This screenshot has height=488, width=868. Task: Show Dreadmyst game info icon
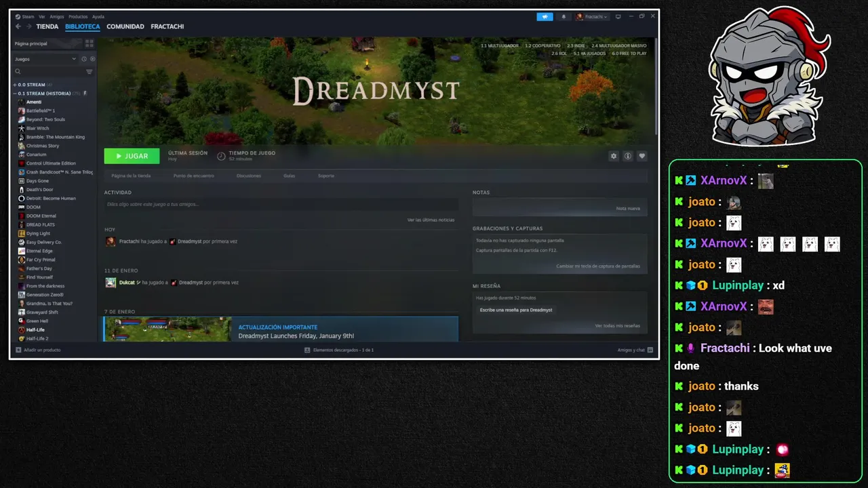[x=628, y=156]
